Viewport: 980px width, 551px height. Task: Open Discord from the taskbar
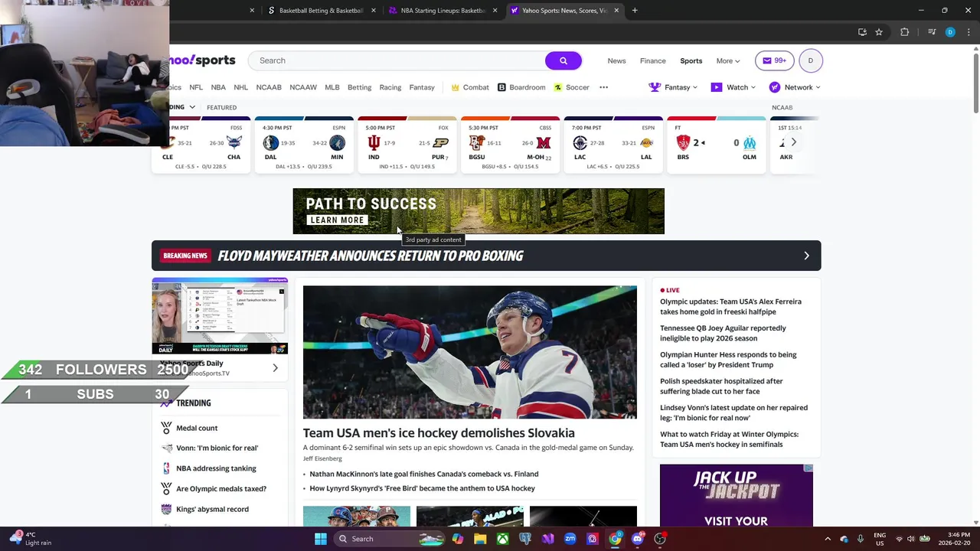637,539
